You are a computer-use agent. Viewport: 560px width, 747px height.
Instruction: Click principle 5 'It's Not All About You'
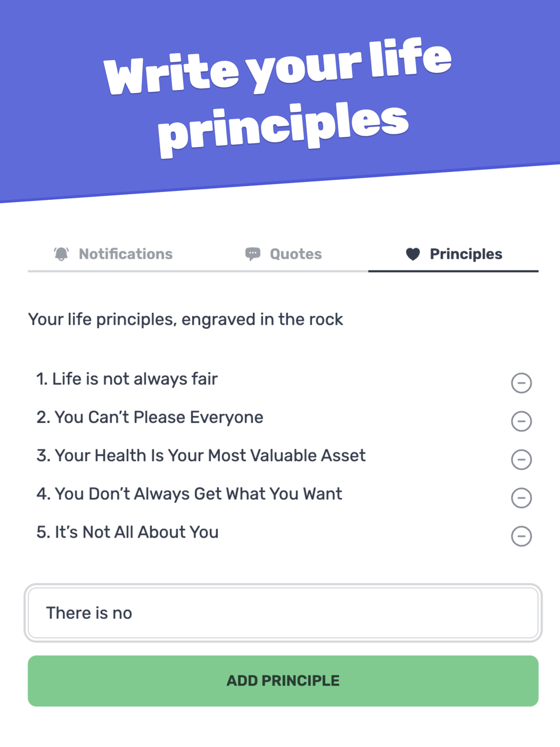[128, 532]
